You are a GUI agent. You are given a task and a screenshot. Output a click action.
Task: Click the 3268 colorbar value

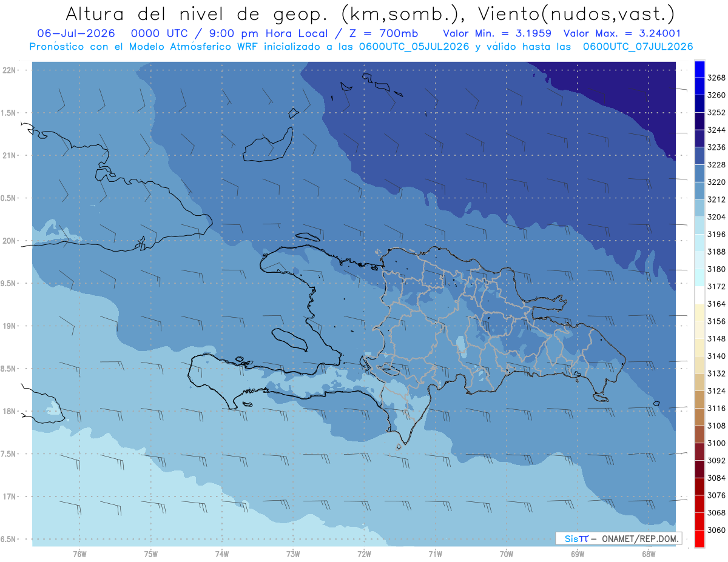coord(717,78)
